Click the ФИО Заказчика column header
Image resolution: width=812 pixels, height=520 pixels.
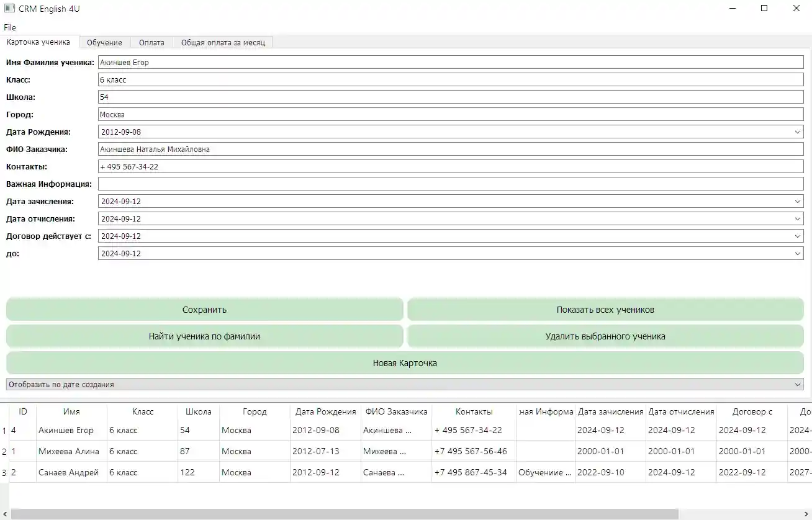[396, 411]
